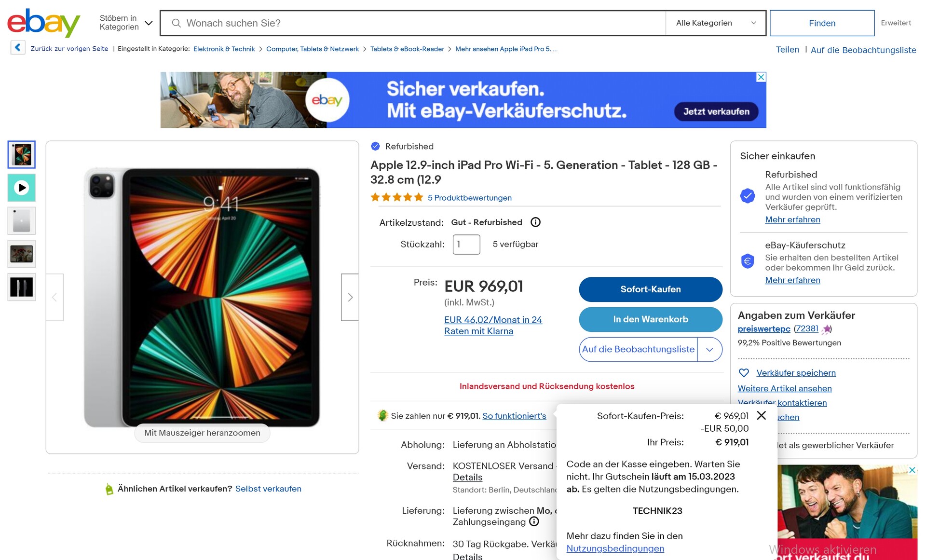
Task: Expand the Stöbern in Kategorien menu
Action: click(x=126, y=23)
